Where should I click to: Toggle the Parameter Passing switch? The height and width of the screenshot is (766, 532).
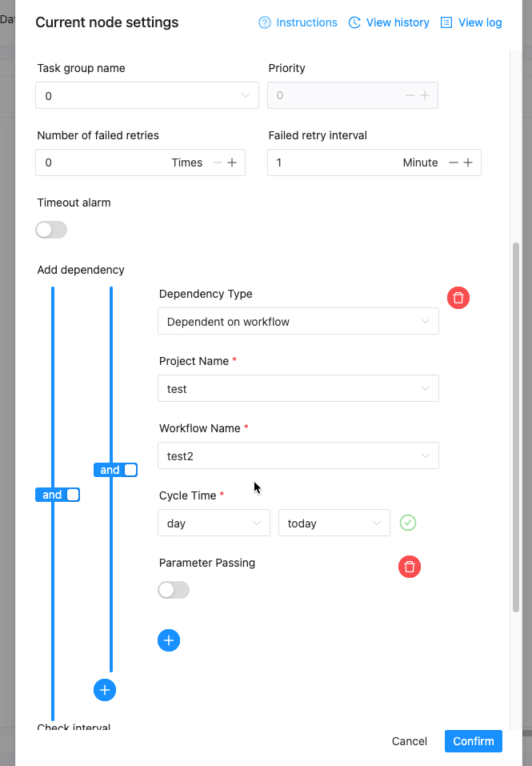174,590
